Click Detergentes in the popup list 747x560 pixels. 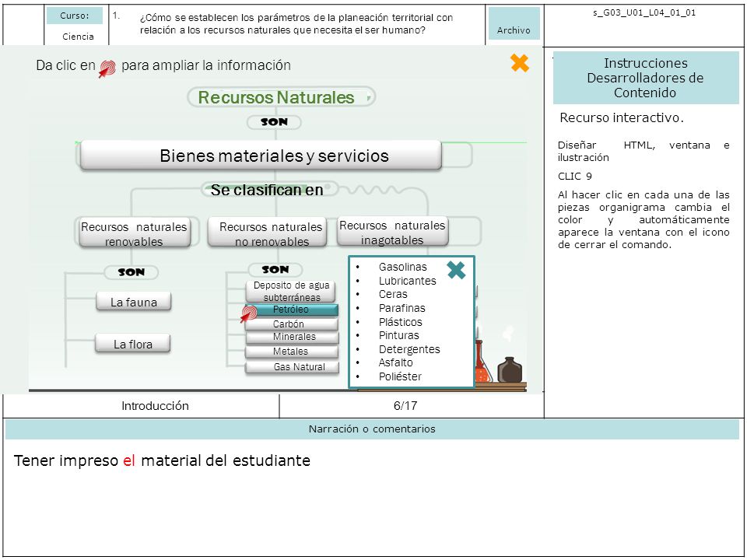click(409, 349)
